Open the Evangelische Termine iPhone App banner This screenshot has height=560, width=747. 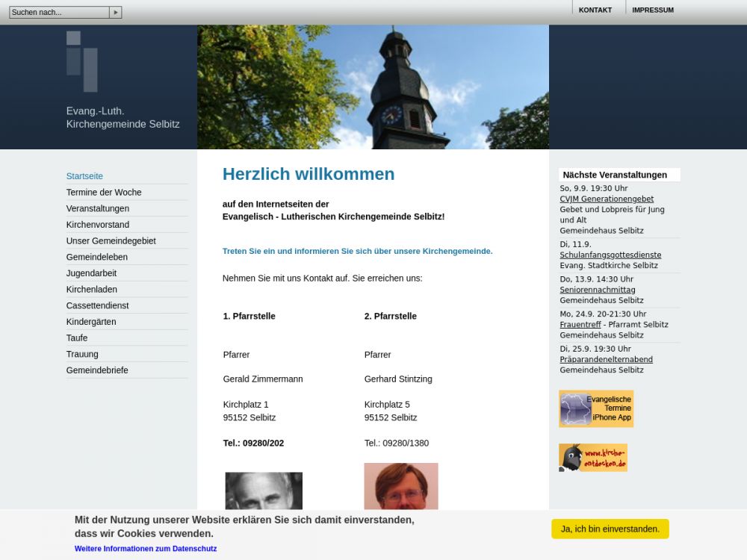click(x=596, y=408)
